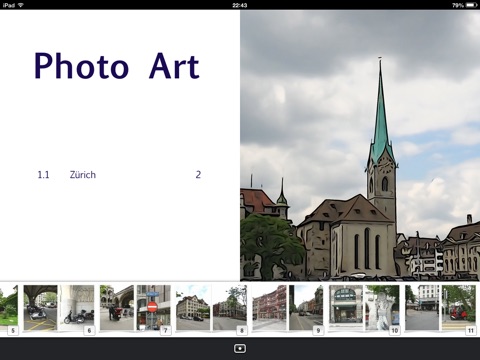Select the no-entry sign photo thumbnail
Image resolution: width=480 pixels, height=360 pixels.
(x=154, y=308)
